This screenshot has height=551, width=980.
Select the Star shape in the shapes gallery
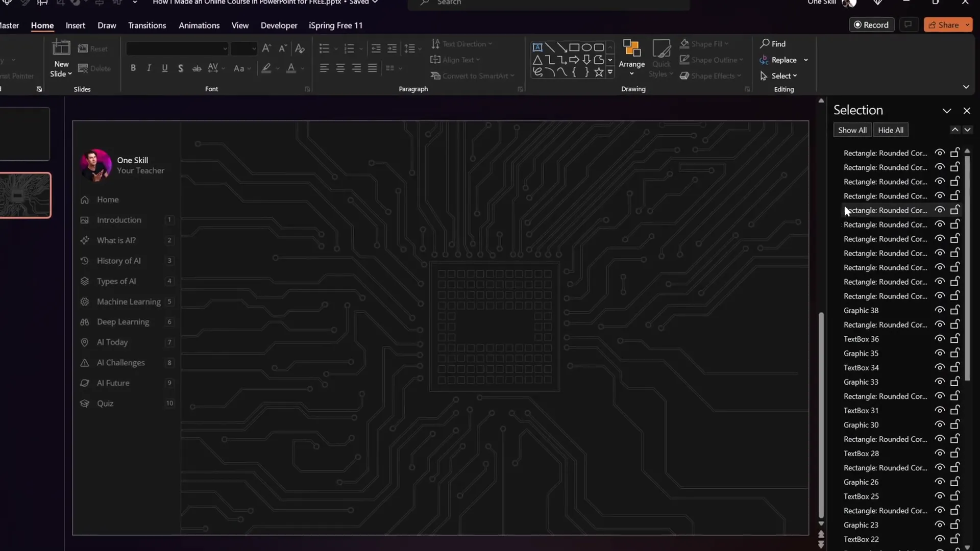(x=599, y=72)
